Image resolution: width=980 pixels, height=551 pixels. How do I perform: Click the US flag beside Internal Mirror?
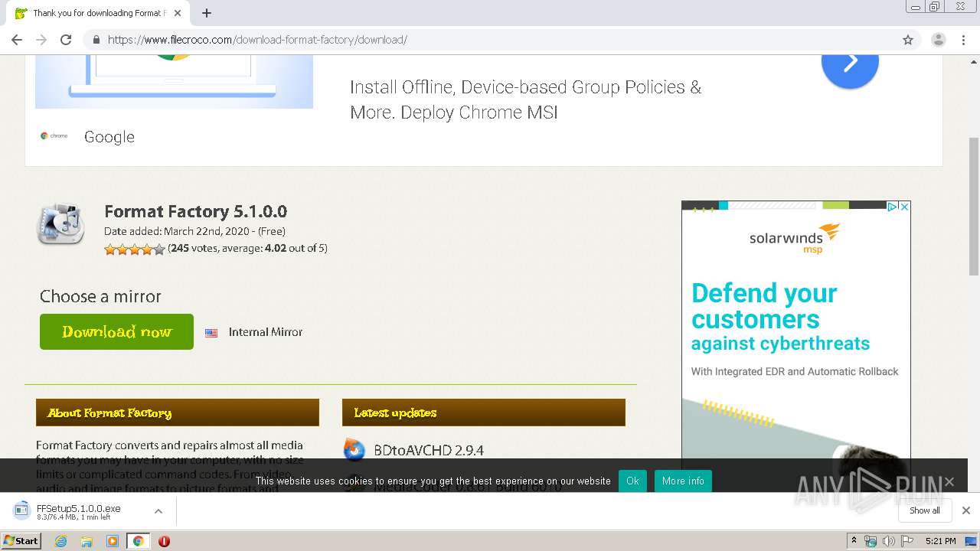pos(211,333)
